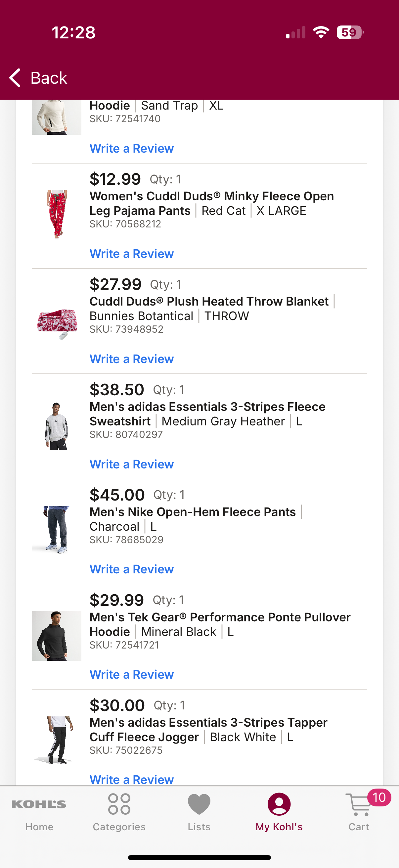Write a review for Plush Heated Throw Blanket
Screen dimensions: 399x868
tap(132, 359)
